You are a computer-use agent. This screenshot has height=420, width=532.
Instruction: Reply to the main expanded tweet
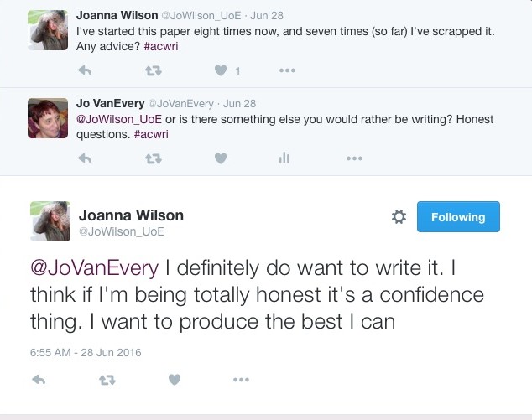(x=39, y=380)
